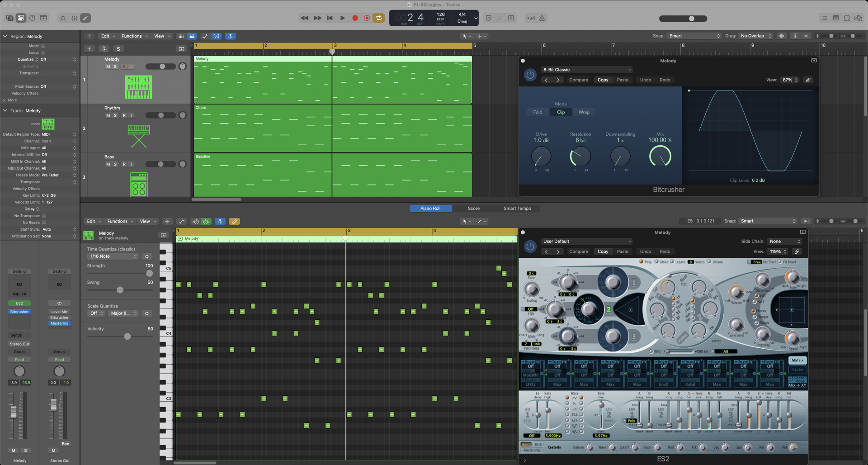Mute the Rhythm track

point(108,115)
